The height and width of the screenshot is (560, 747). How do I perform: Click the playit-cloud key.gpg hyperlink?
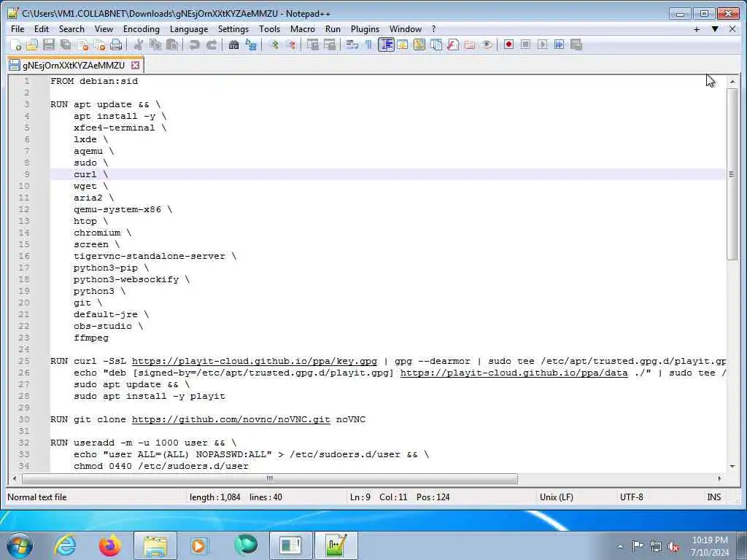point(255,362)
